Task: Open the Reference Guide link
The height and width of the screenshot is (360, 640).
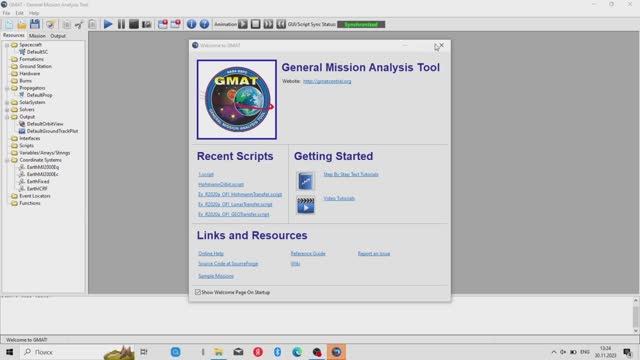Action: [x=308, y=253]
